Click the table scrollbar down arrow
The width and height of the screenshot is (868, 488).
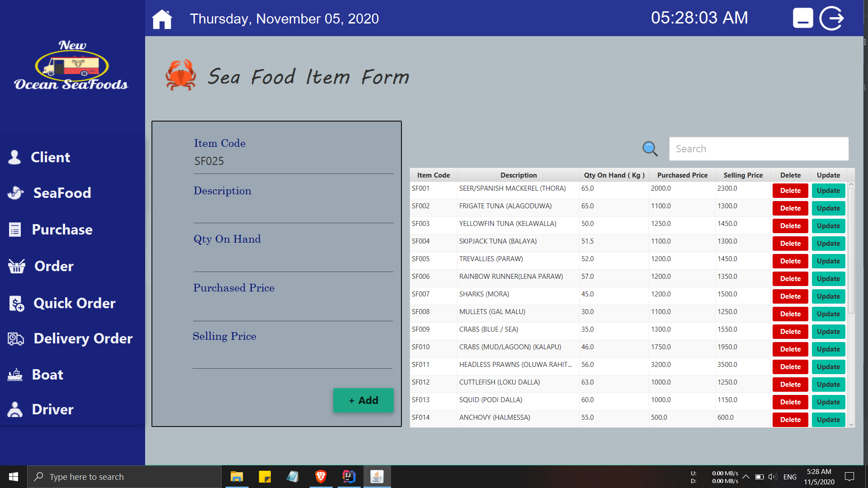point(851,425)
